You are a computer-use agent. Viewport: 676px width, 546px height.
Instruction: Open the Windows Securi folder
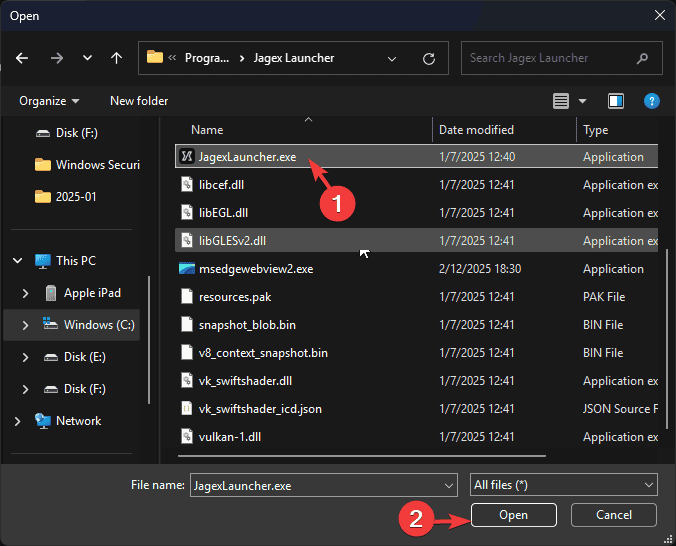(x=98, y=165)
